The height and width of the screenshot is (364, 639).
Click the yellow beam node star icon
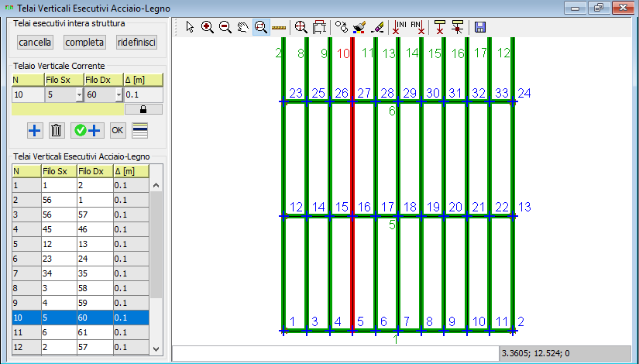pos(458,27)
